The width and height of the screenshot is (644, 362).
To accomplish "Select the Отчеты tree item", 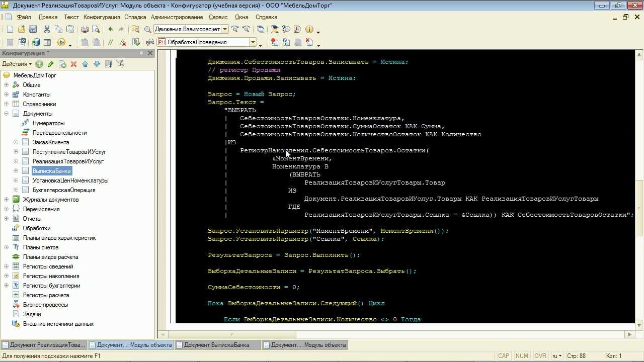I will (32, 219).
